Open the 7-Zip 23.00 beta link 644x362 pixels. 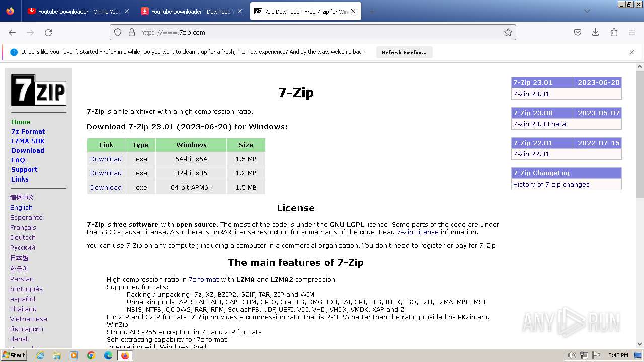[539, 124]
